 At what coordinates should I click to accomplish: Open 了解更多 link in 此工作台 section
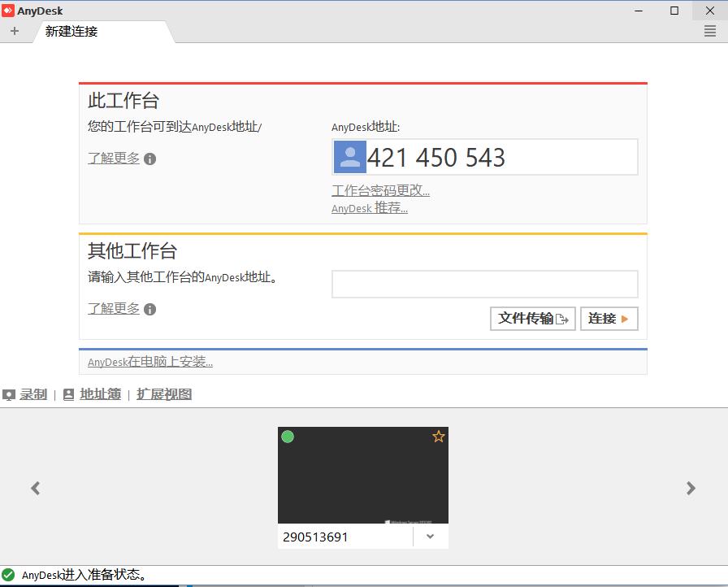pos(114,159)
